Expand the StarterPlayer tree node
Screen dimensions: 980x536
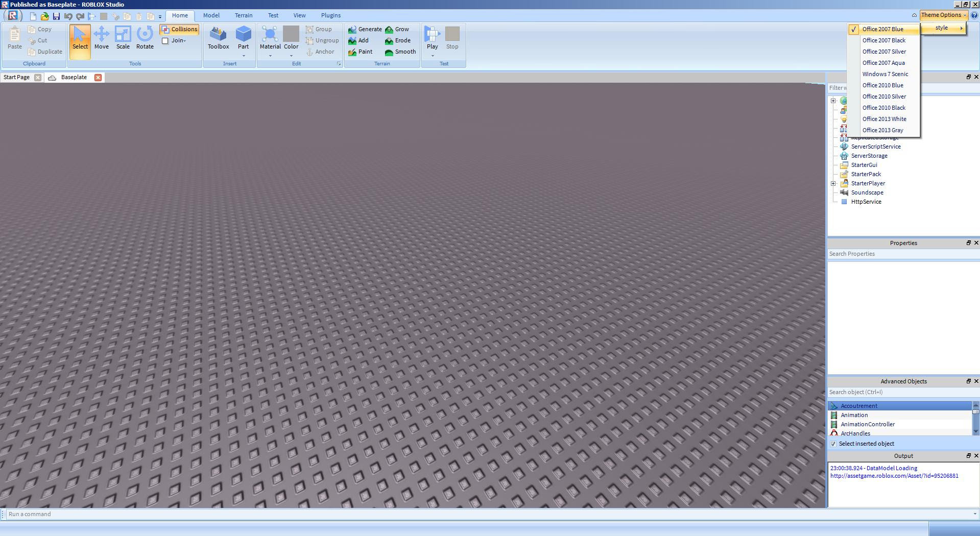coord(833,184)
